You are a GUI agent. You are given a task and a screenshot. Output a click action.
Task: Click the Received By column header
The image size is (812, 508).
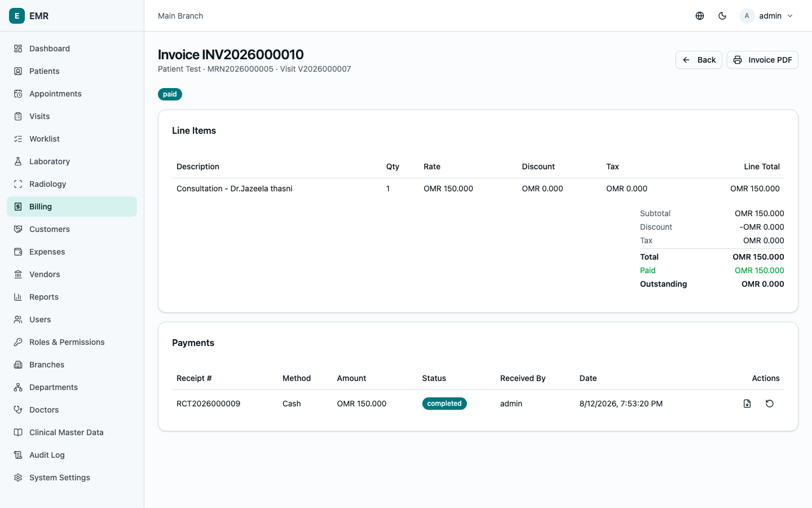(523, 378)
